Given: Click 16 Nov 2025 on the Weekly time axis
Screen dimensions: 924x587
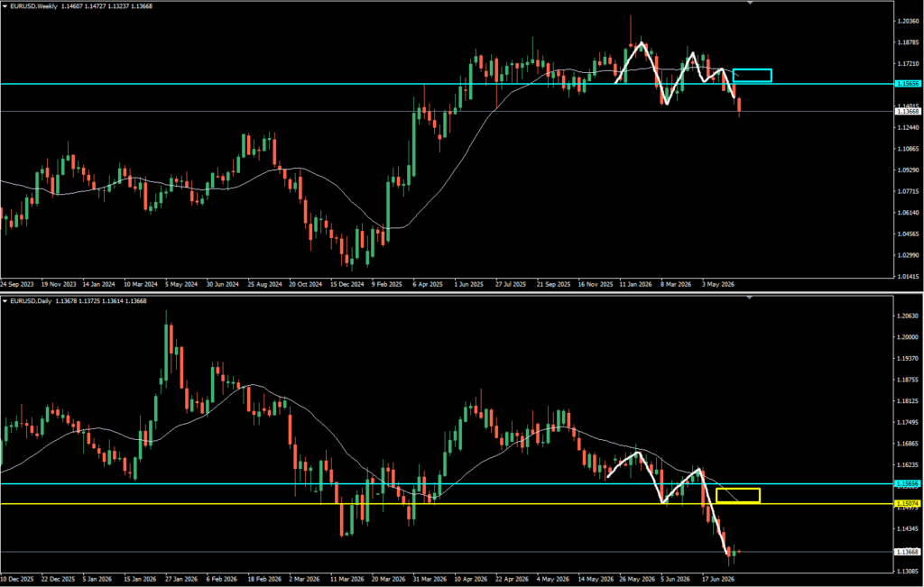Looking at the screenshot, I should point(595,284).
